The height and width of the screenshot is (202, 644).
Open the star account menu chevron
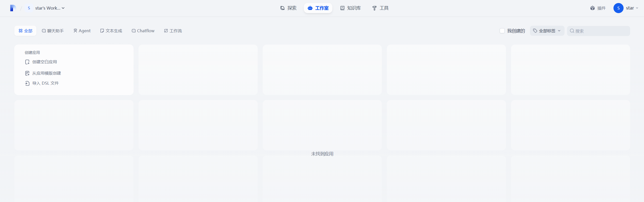click(x=637, y=8)
